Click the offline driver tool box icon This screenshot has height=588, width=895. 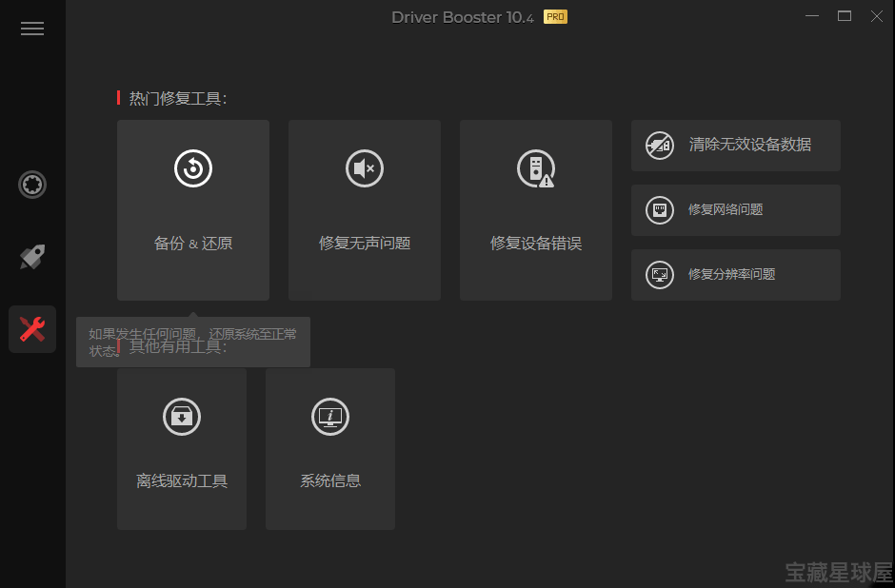click(182, 417)
